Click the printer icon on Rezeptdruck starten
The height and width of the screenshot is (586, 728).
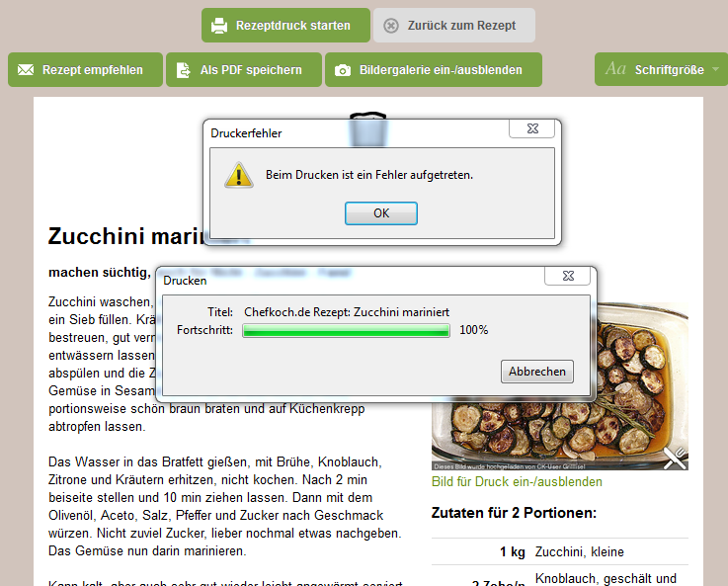pos(219,26)
